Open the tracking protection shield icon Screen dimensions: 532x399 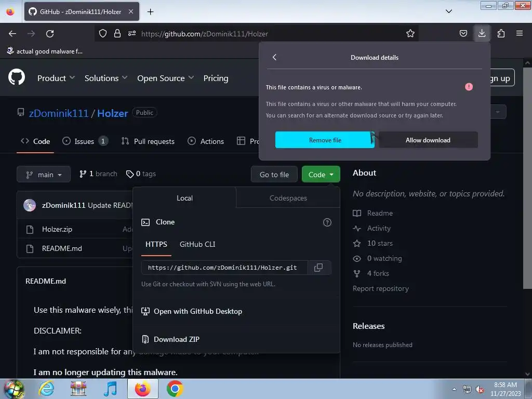(103, 33)
